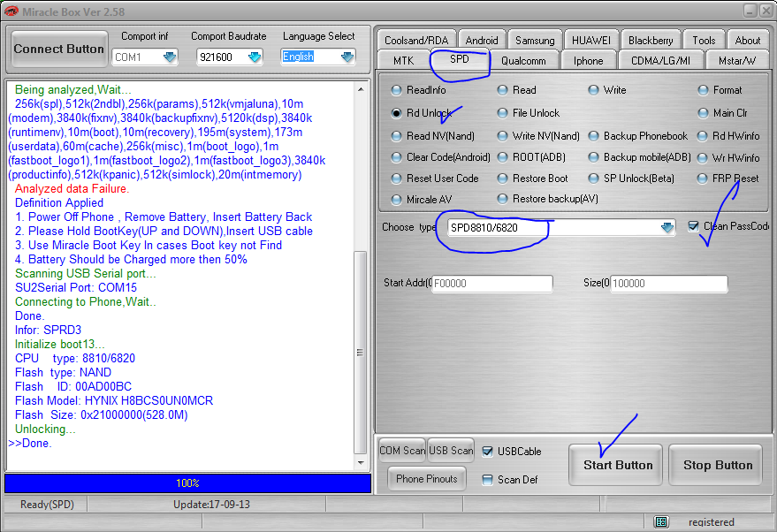Screen dimensions: 777x532
Task: Switch to the Mstar/W tab
Action: click(x=737, y=60)
